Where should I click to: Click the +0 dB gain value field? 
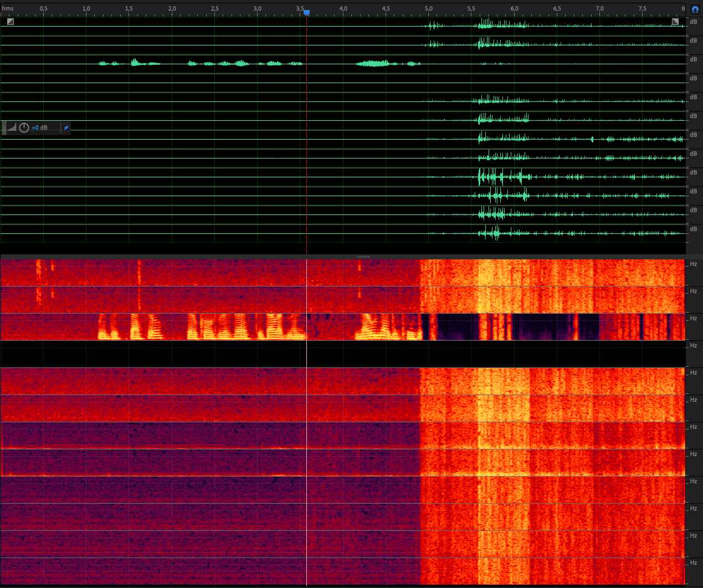point(40,128)
